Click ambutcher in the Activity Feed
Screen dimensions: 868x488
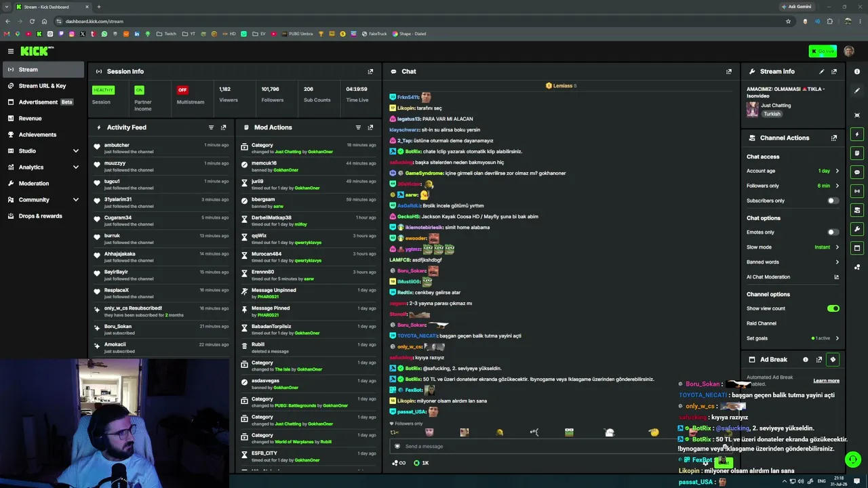(117, 145)
